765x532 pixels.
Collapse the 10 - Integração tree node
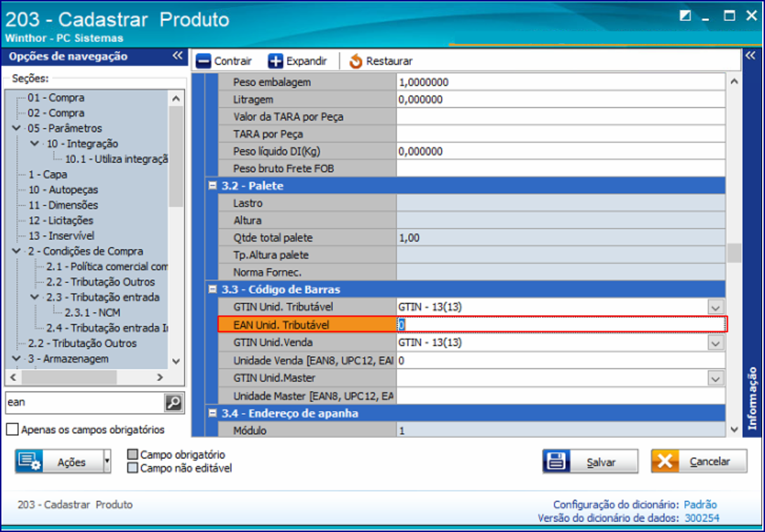34,143
